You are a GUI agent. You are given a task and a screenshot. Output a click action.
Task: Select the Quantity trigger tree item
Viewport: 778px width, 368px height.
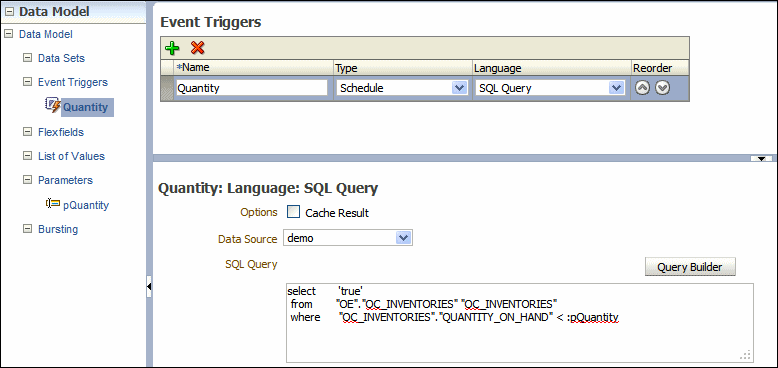pos(85,107)
